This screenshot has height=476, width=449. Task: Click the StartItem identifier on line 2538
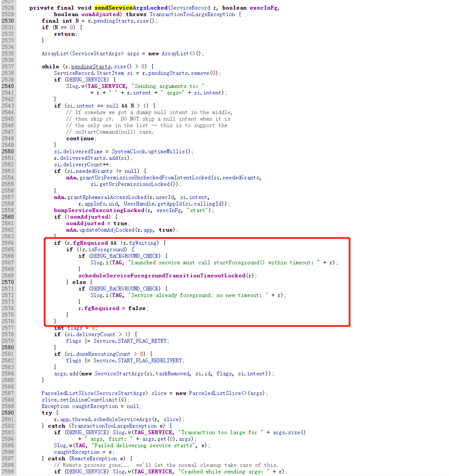pos(110,73)
